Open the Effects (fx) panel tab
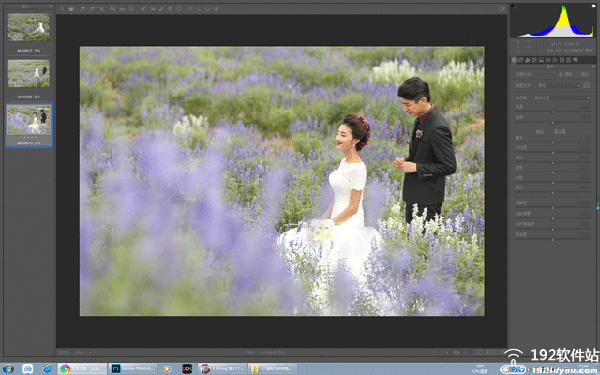The height and width of the screenshot is (375, 600). pos(555,60)
